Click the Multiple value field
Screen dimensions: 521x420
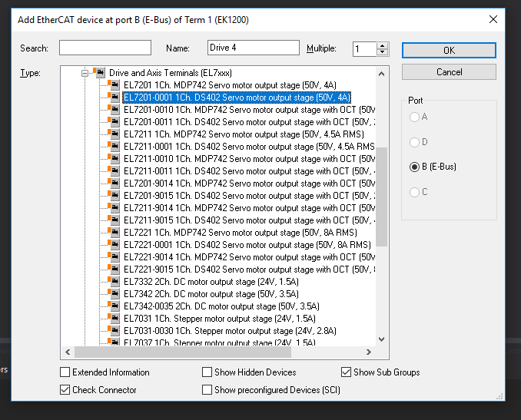[364, 49]
